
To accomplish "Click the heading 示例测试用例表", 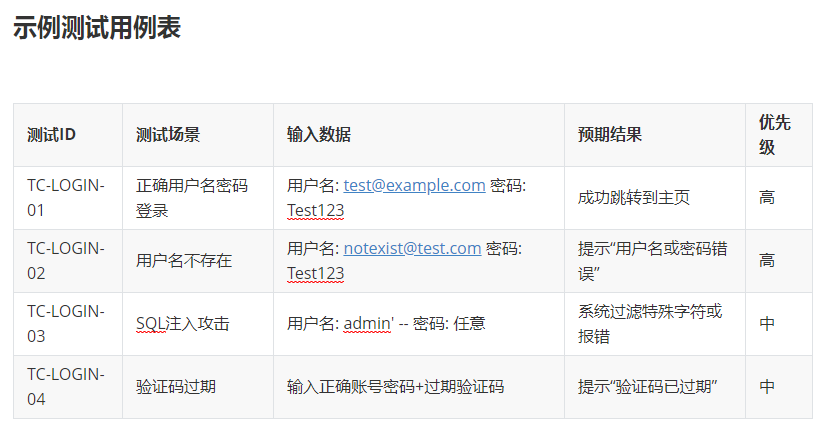I will [x=97, y=28].
